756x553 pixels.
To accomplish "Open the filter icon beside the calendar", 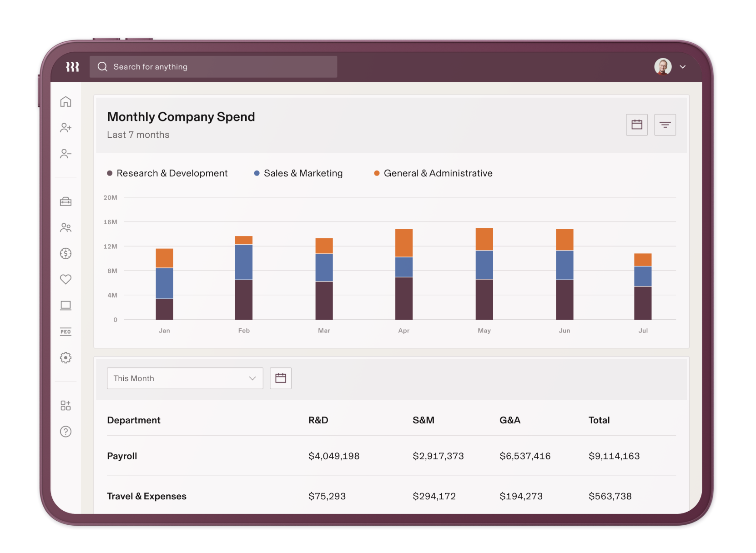I will click(665, 125).
